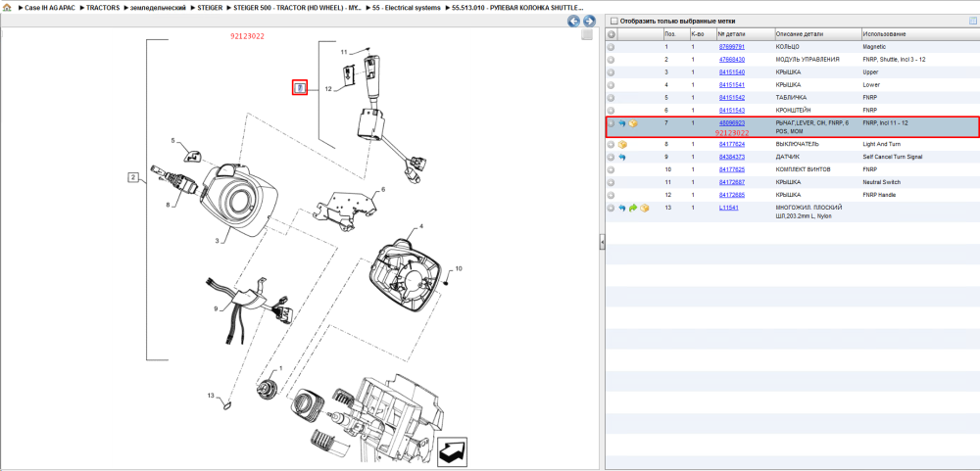Open breadcrumb 'Case IH AG APAC'
The height and width of the screenshot is (471, 980).
(49, 8)
